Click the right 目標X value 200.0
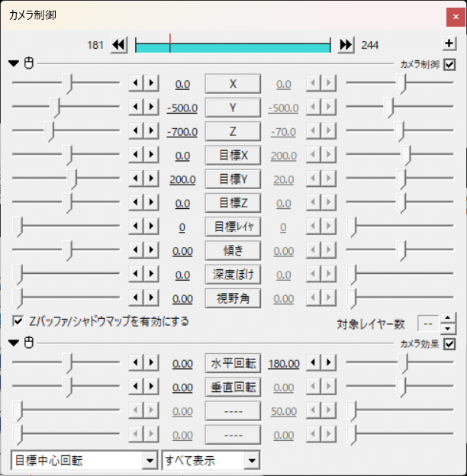The image size is (467, 476). (284, 156)
